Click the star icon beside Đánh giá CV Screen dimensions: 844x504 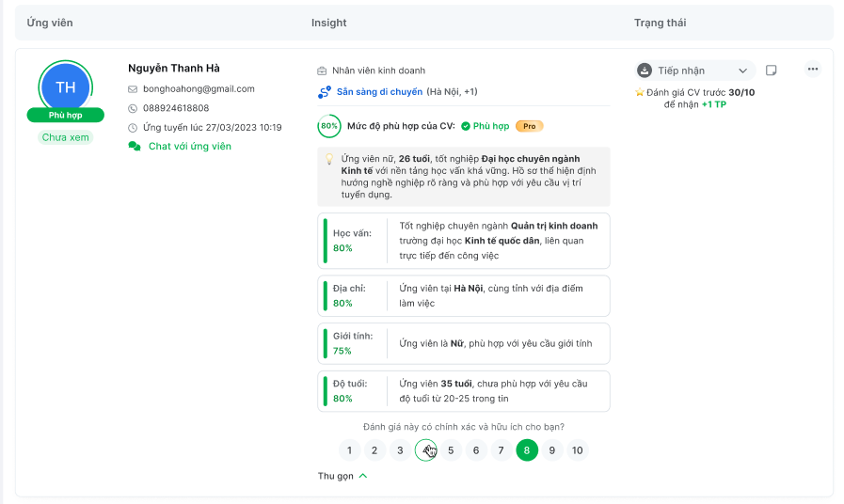coord(640,92)
